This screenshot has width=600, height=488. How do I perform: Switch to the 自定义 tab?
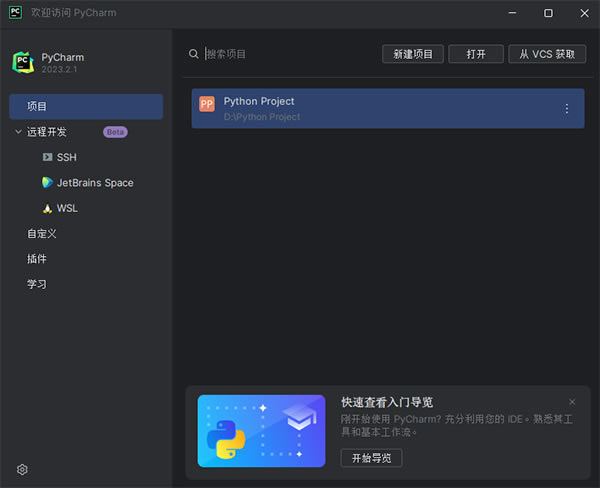42,233
